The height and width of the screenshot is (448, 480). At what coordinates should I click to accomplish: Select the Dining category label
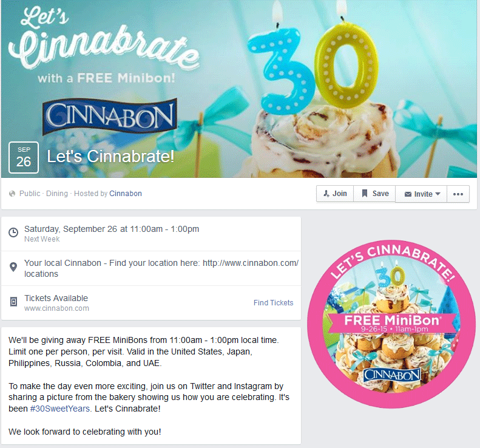tap(57, 194)
